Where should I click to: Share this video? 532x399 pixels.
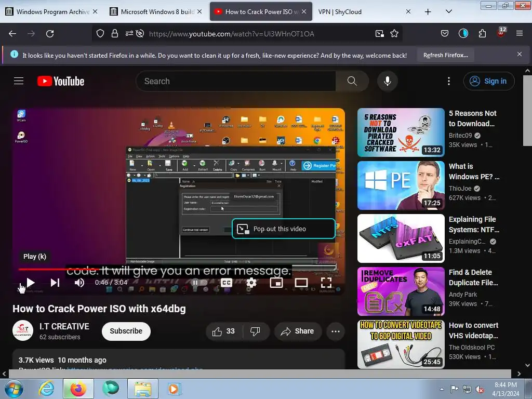[298, 331]
